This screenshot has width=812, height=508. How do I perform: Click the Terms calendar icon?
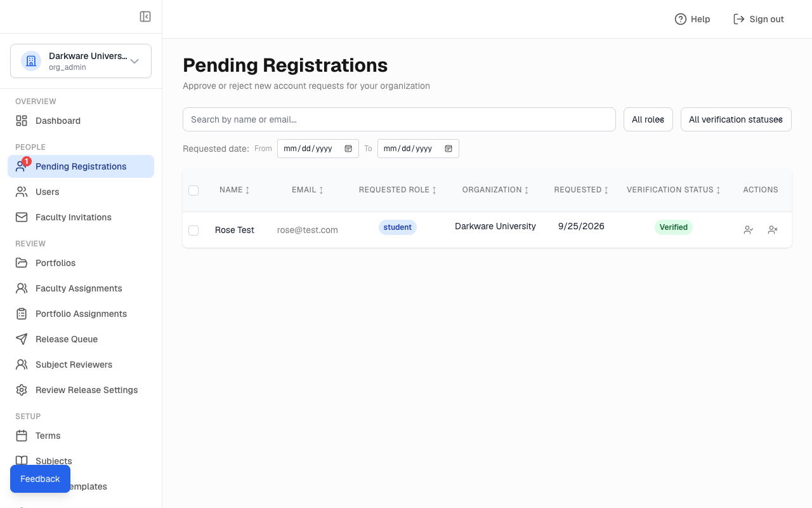click(x=22, y=436)
